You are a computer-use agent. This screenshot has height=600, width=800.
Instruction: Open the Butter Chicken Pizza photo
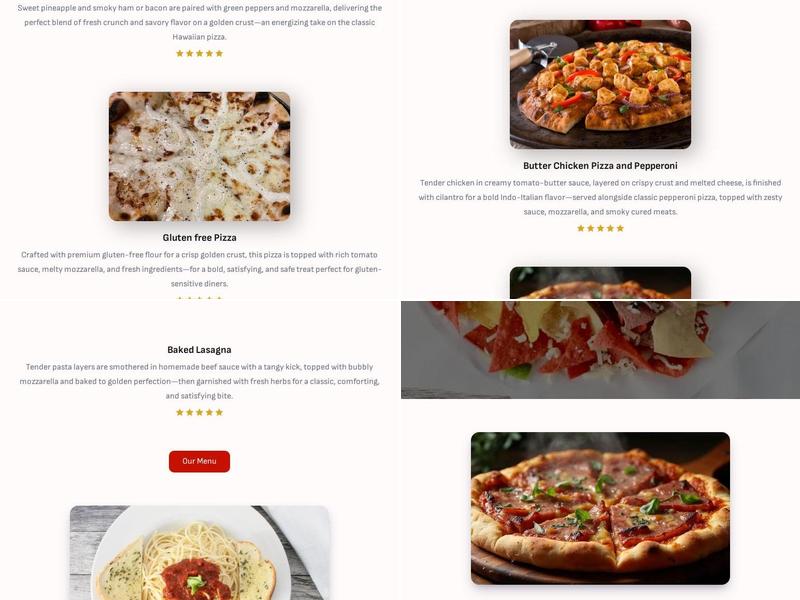(x=600, y=84)
